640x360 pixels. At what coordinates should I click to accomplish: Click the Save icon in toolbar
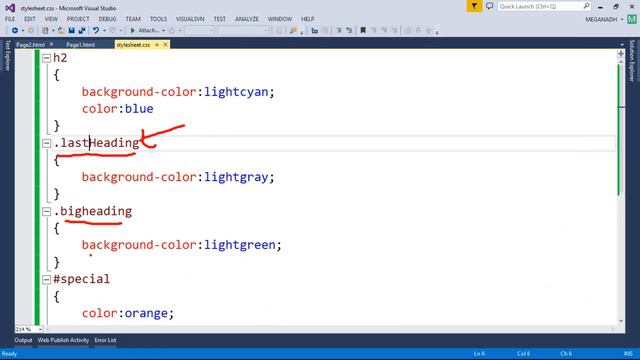coord(71,31)
